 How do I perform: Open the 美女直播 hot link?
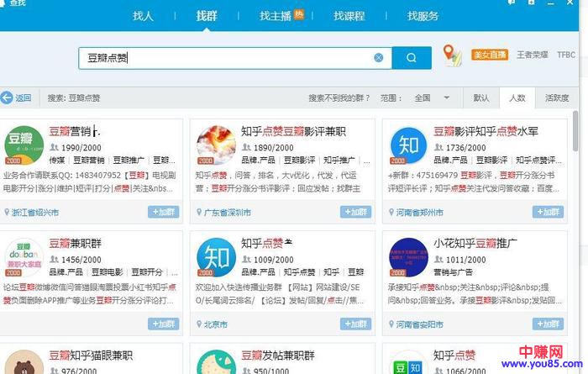tap(489, 55)
